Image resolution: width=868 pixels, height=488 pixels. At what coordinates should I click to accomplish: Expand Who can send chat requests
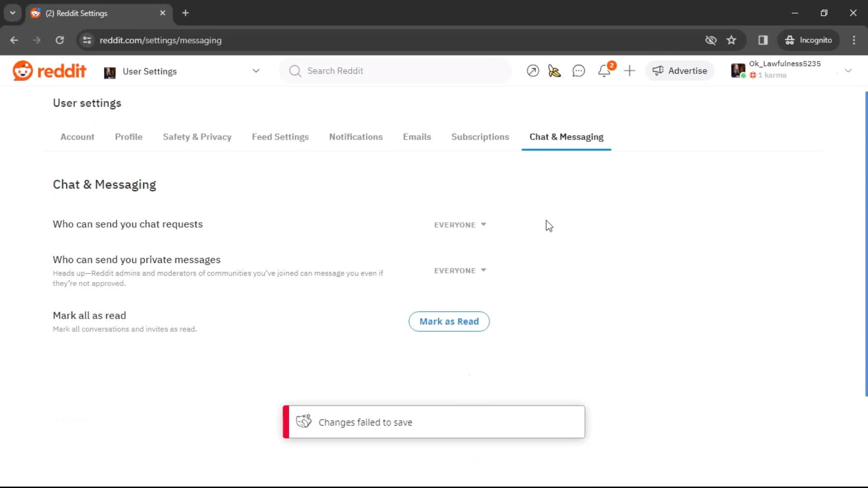[460, 225]
